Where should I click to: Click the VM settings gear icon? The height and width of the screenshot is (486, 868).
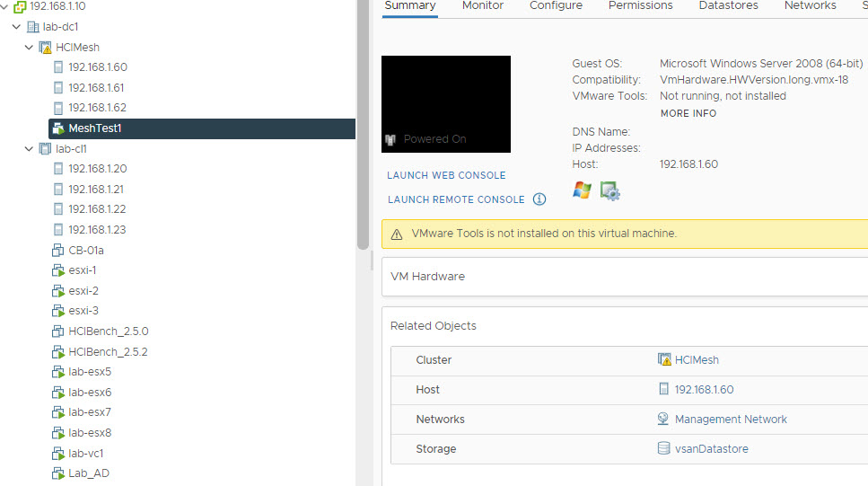point(610,190)
